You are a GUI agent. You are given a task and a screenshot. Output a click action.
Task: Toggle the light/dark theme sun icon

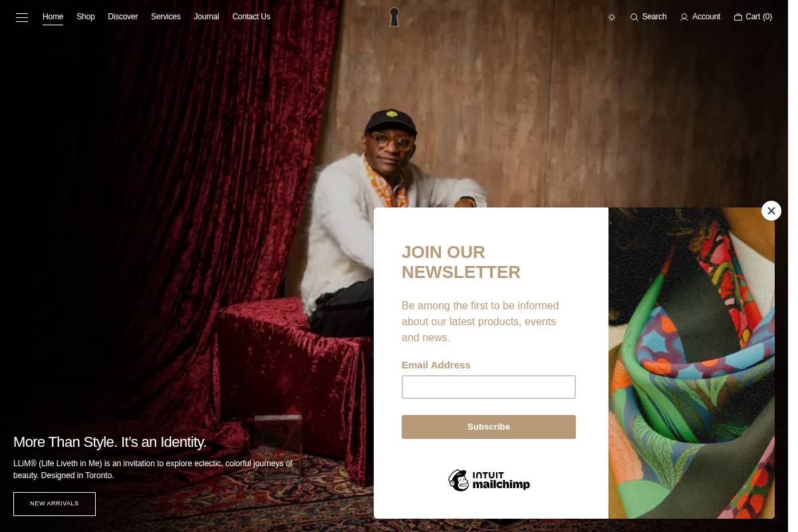[x=612, y=17]
